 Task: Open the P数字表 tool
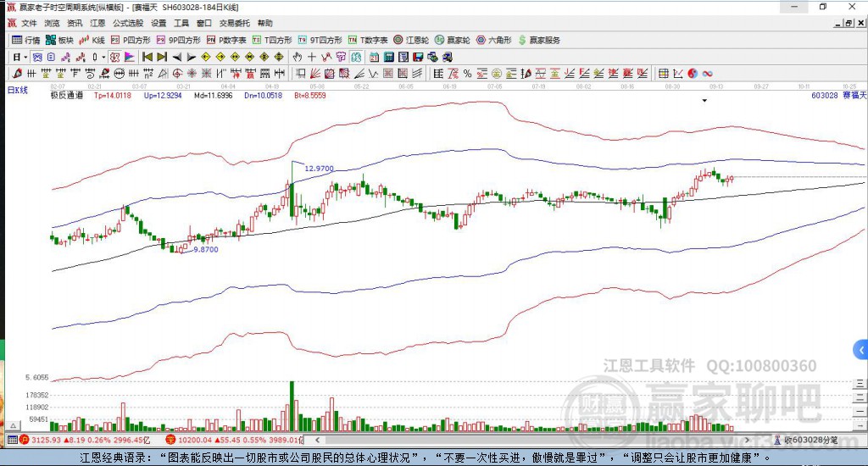tap(226, 40)
